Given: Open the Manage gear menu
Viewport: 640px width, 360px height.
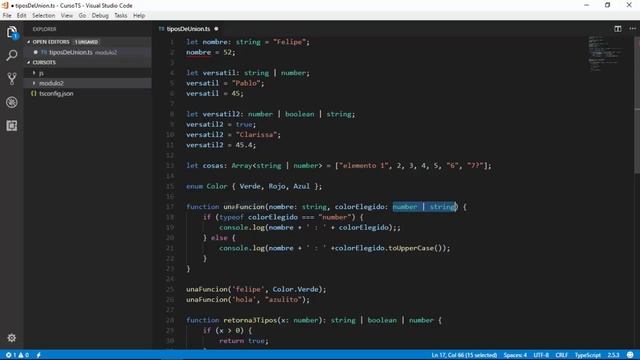Looking at the screenshot, I should coord(11,338).
